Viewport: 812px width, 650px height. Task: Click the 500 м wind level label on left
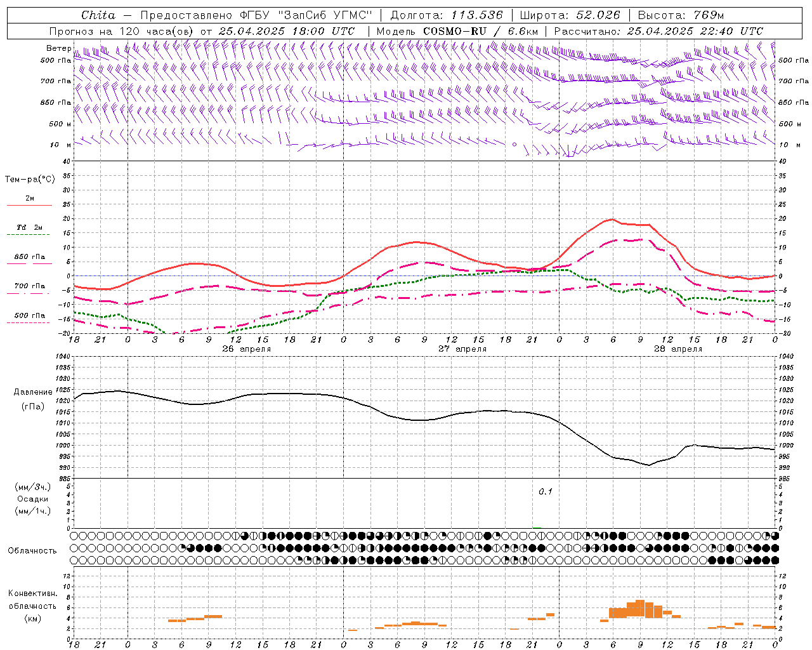[x=61, y=124]
